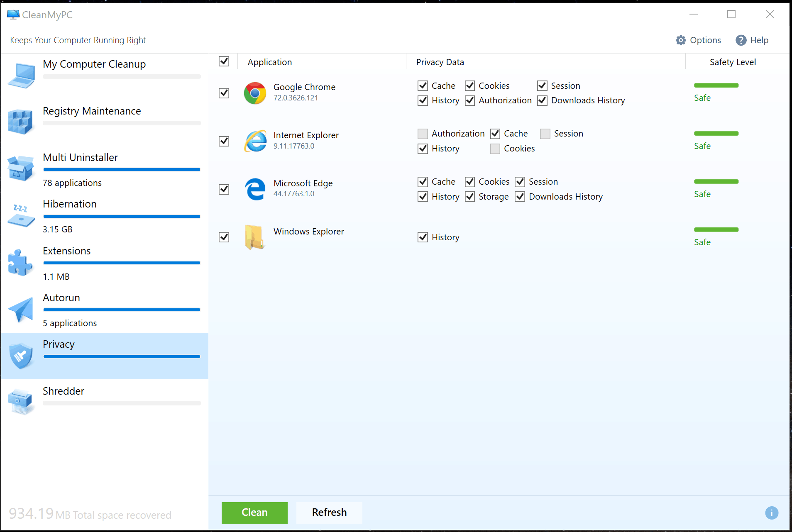Click the Refresh button

click(329, 512)
